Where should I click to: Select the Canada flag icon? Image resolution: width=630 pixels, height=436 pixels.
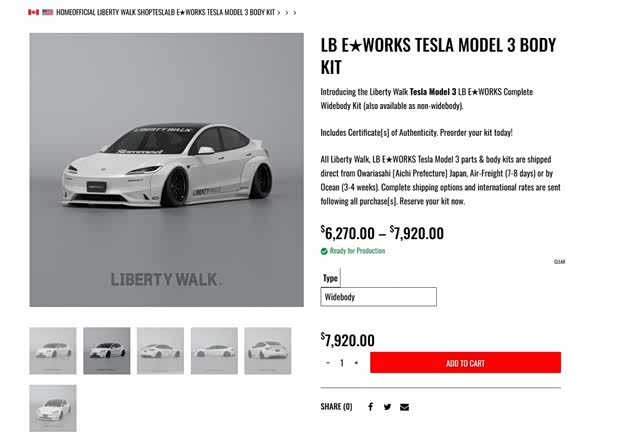[x=33, y=12]
